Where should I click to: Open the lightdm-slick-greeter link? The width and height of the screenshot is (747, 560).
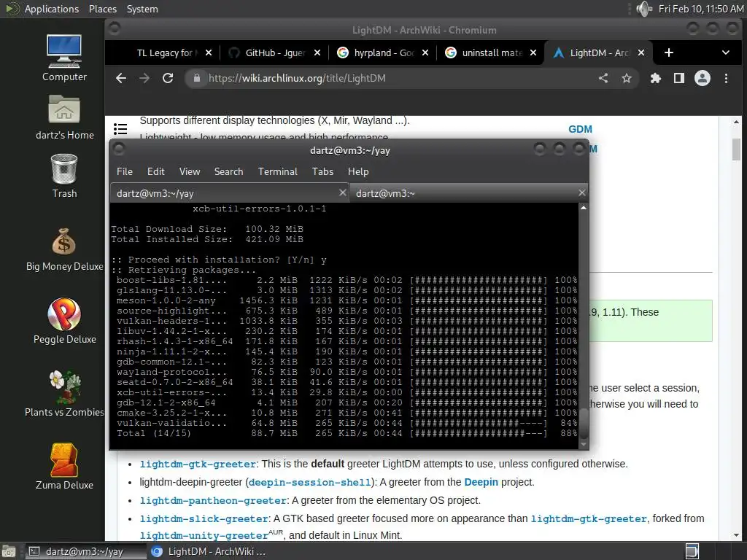tap(204, 518)
